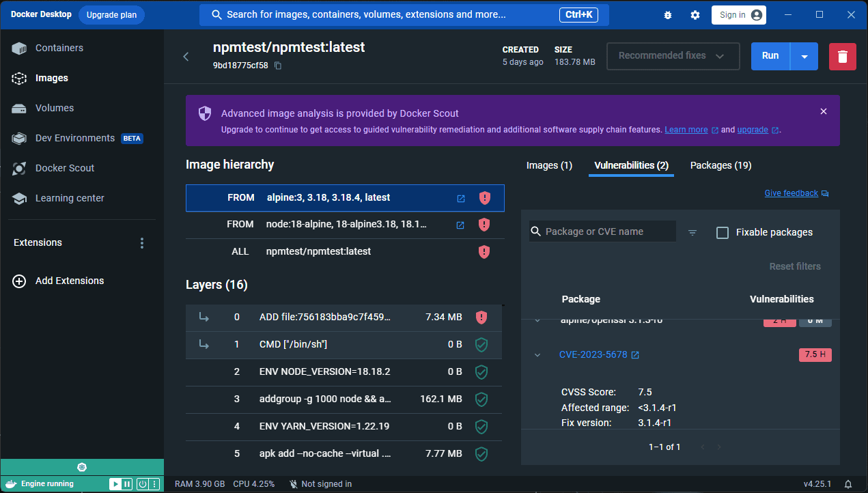The height and width of the screenshot is (493, 868).
Task: Click the red delete image trash button
Action: (842, 57)
